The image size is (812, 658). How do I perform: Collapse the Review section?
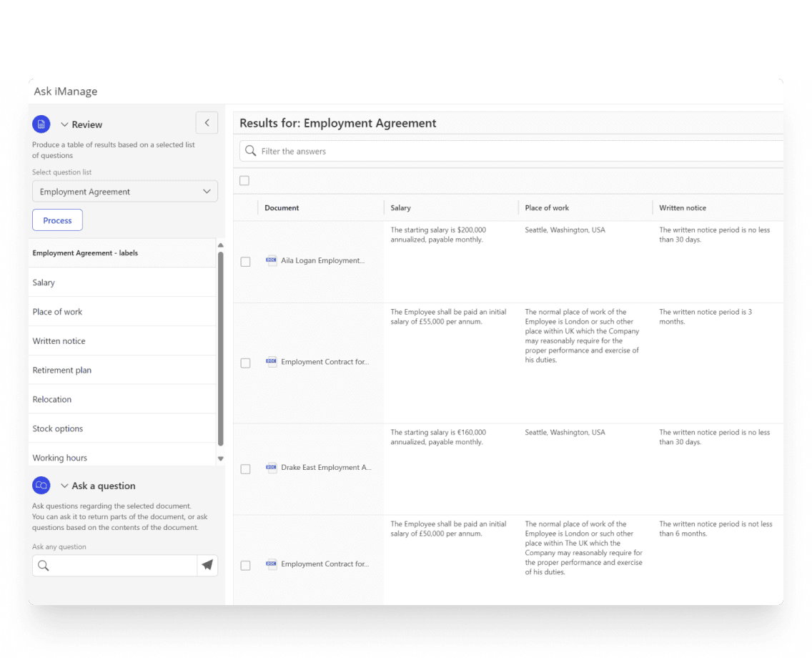tap(66, 124)
